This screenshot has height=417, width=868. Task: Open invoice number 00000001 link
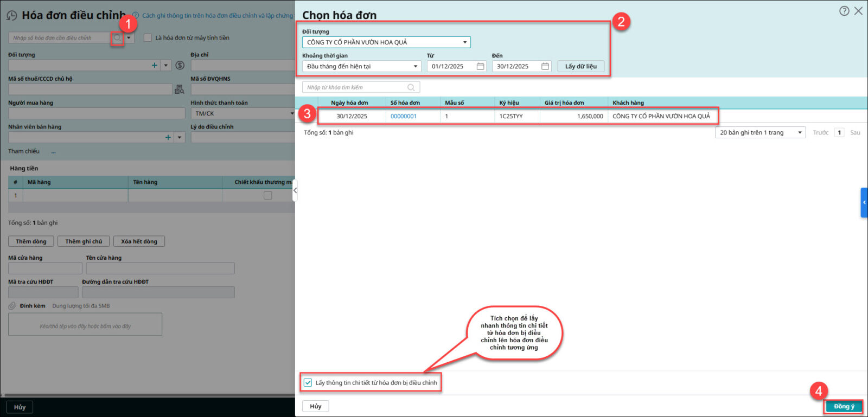click(x=404, y=116)
